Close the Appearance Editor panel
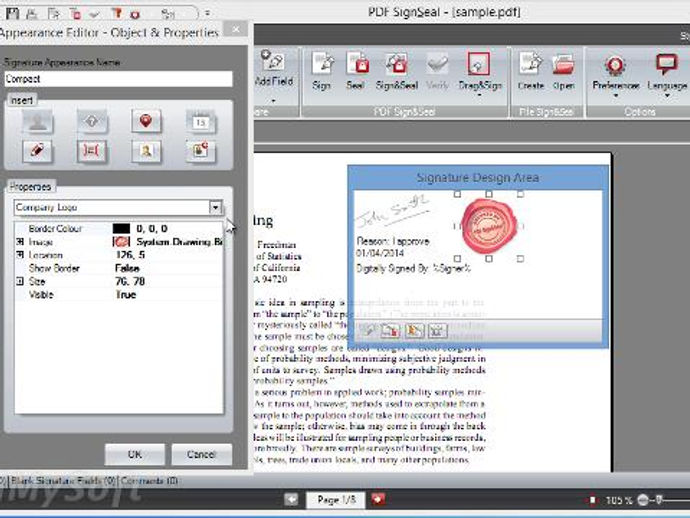The image size is (690, 518). click(x=236, y=29)
